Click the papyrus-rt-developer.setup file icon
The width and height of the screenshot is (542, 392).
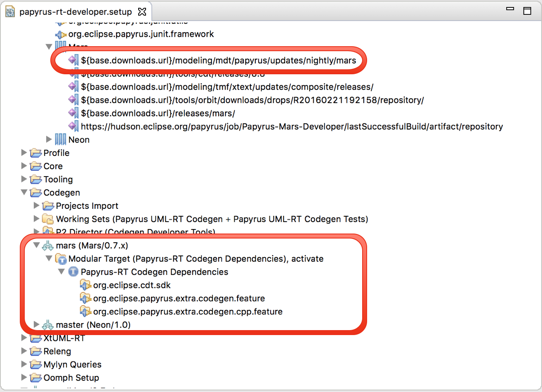point(10,12)
